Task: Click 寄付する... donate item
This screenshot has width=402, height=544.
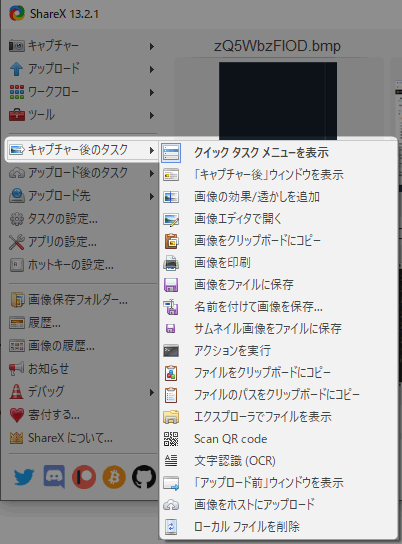Action: pyautogui.click(x=83, y=415)
